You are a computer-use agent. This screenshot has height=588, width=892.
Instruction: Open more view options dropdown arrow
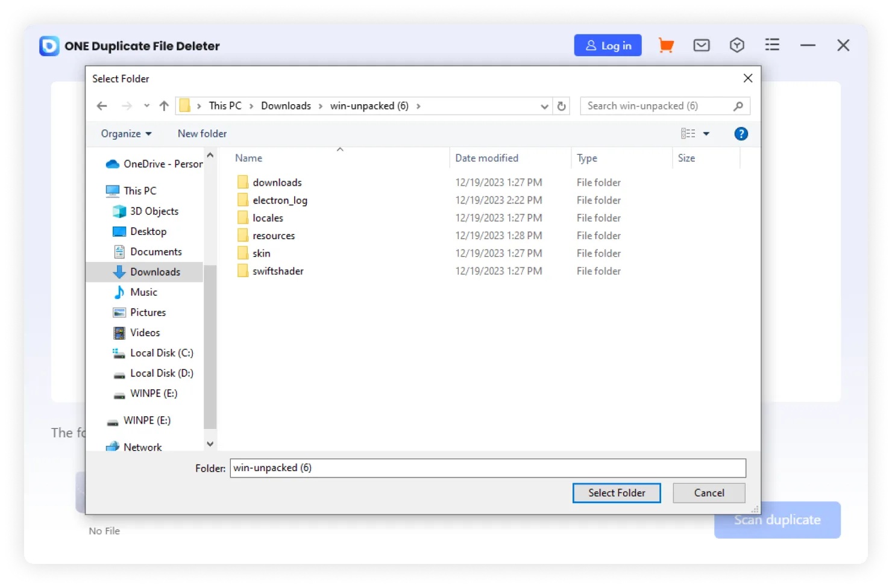click(x=706, y=134)
